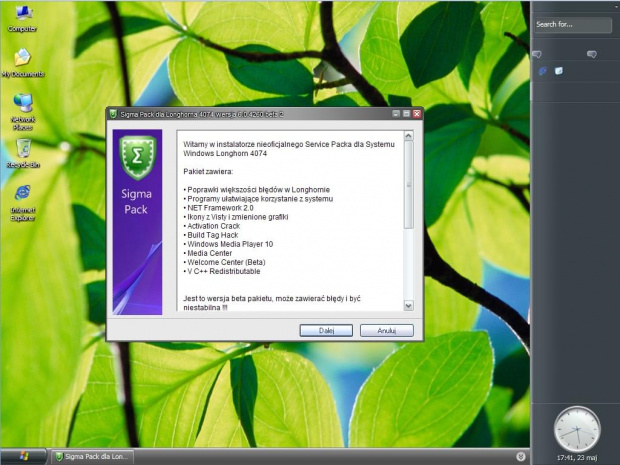Screen dimensions: 620x465
Task: Click the round tray icon on taskbar
Action: (521, 457)
